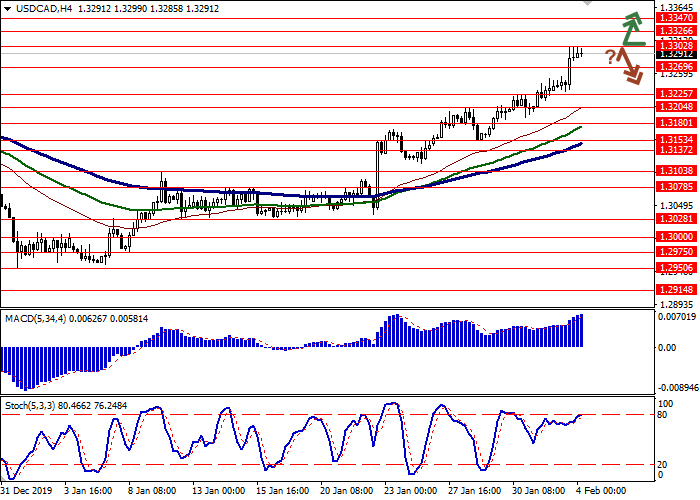
Task: Select the 1.32257 price level label
Action: coord(677,94)
